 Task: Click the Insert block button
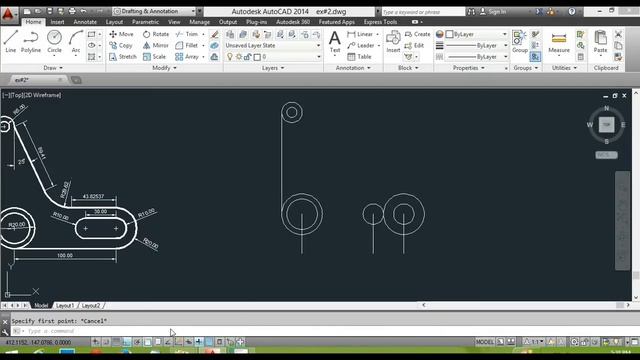(x=393, y=42)
